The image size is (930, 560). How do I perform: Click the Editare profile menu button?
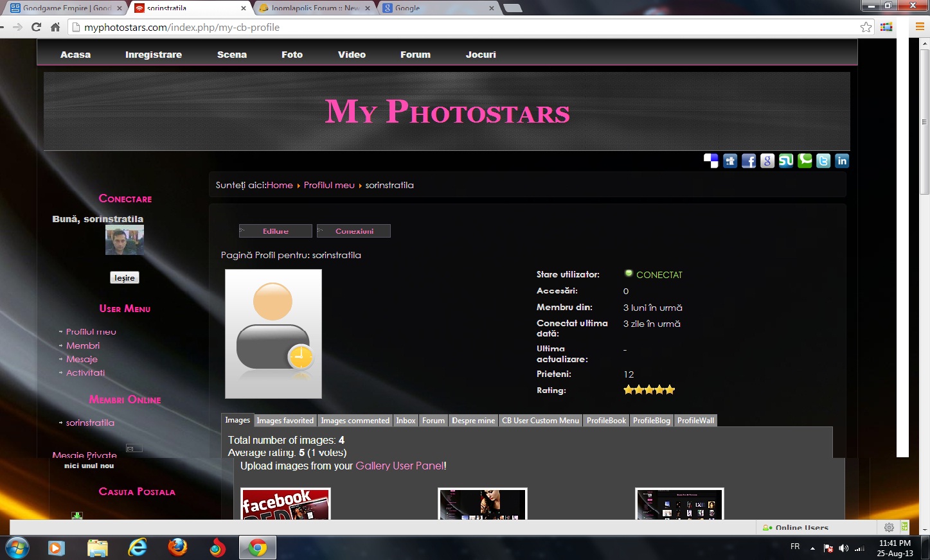point(276,231)
